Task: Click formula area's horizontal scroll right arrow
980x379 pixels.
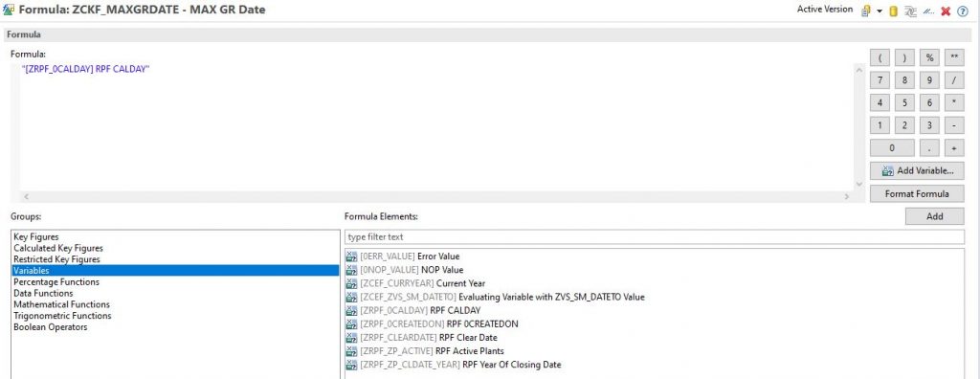Action: 847,196
